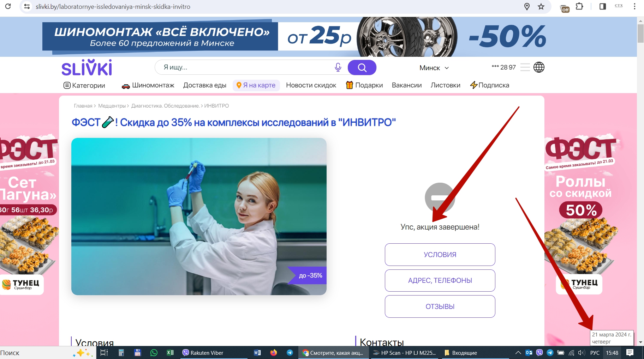
Task: Click the microphone voice search icon
Action: 338,67
